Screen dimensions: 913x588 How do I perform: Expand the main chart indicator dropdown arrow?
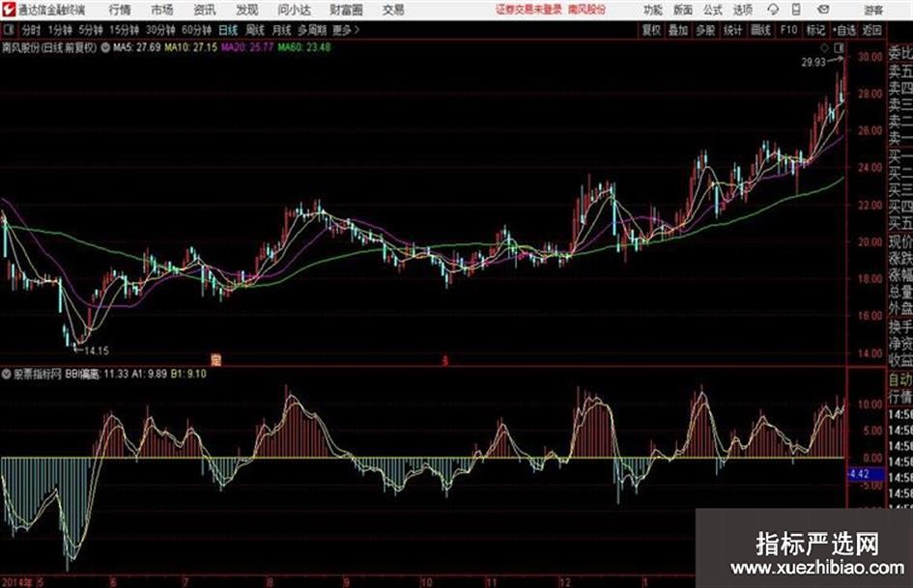click(105, 47)
